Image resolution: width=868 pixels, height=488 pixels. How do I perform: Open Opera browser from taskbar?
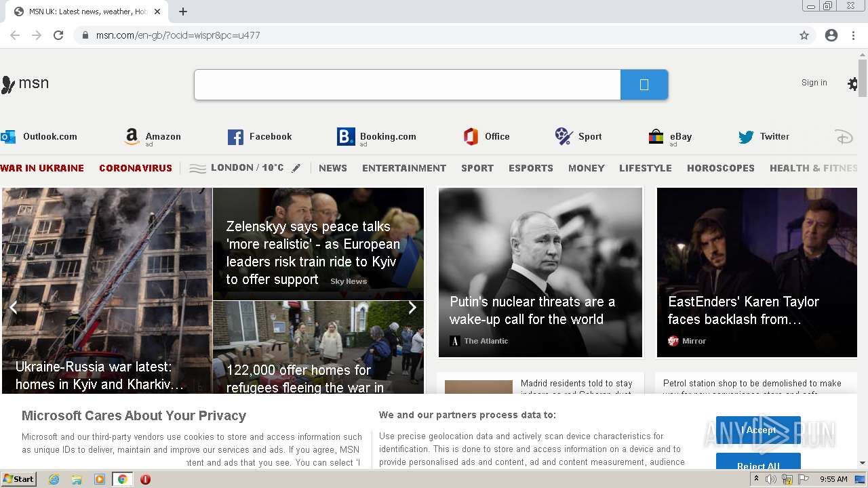click(x=145, y=479)
